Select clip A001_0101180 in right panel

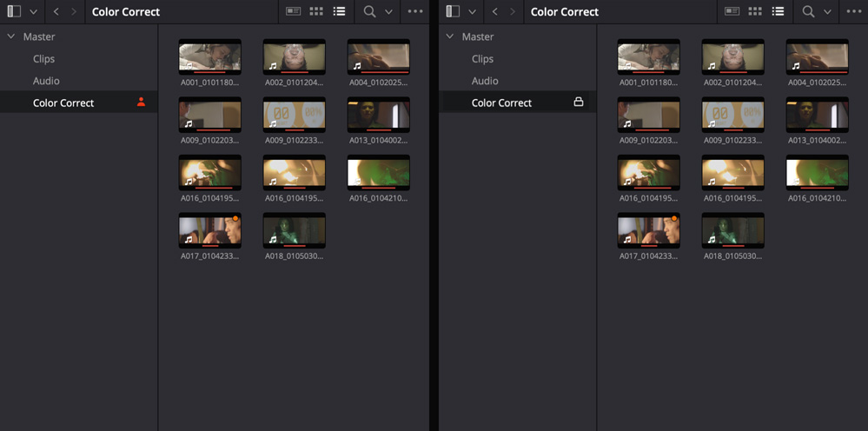pyautogui.click(x=649, y=57)
